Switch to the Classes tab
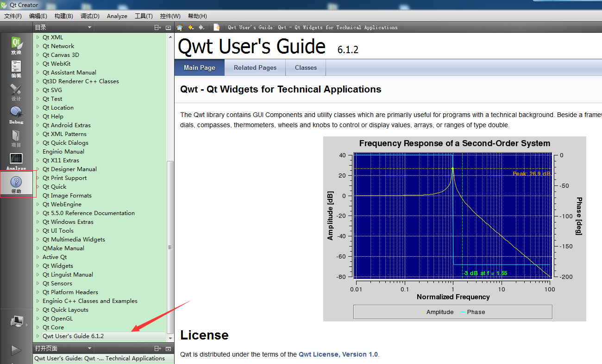 coord(306,68)
